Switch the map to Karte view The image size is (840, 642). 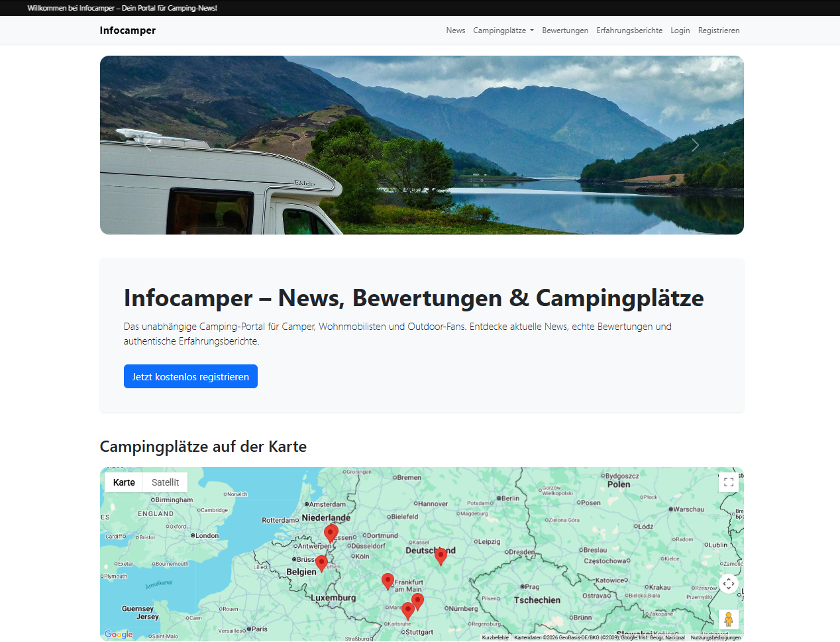click(x=124, y=482)
